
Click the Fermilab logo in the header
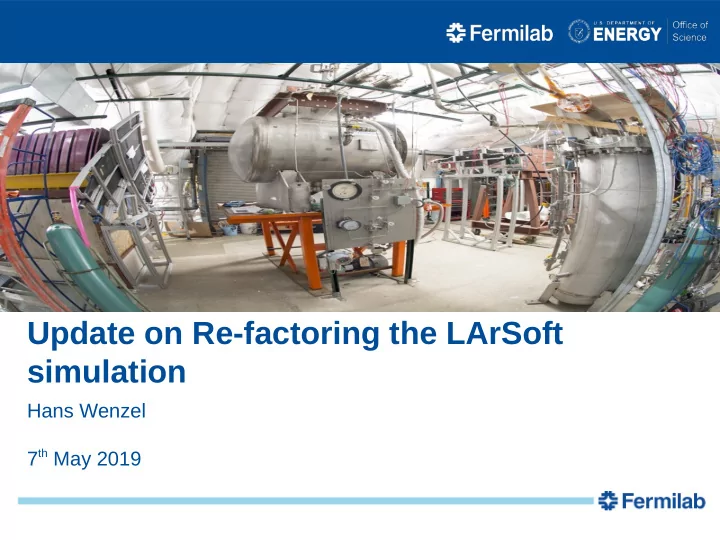[500, 33]
